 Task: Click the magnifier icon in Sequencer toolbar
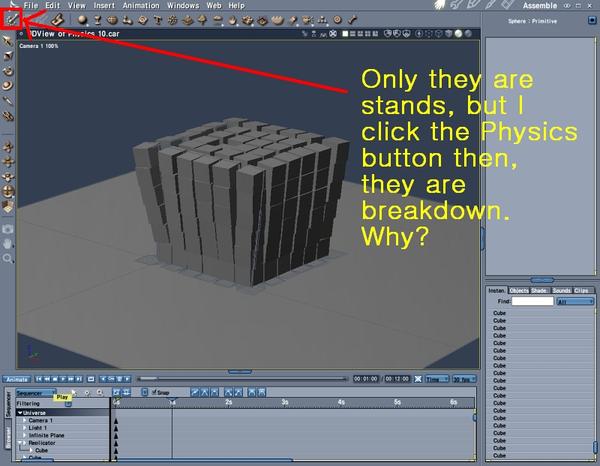click(x=100, y=393)
